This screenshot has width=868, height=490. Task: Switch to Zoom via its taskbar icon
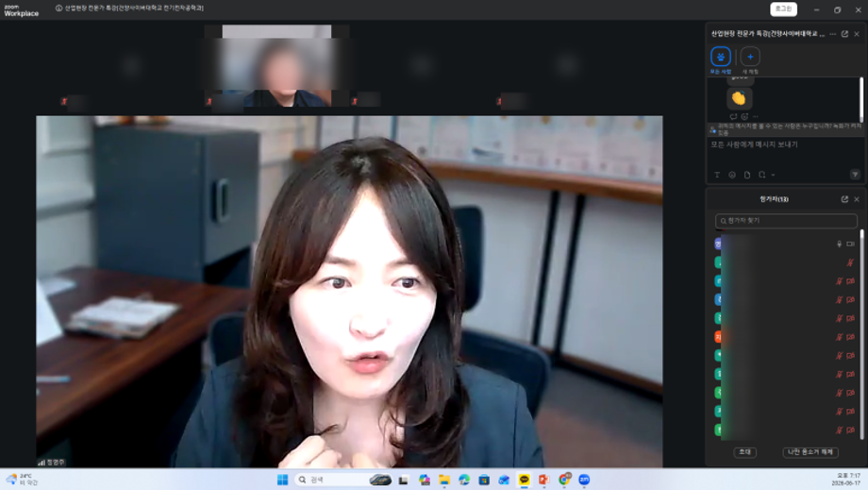coord(584,480)
